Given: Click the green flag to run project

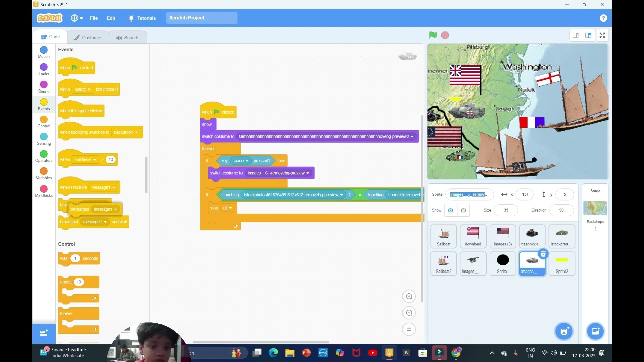Looking at the screenshot, I should (433, 35).
